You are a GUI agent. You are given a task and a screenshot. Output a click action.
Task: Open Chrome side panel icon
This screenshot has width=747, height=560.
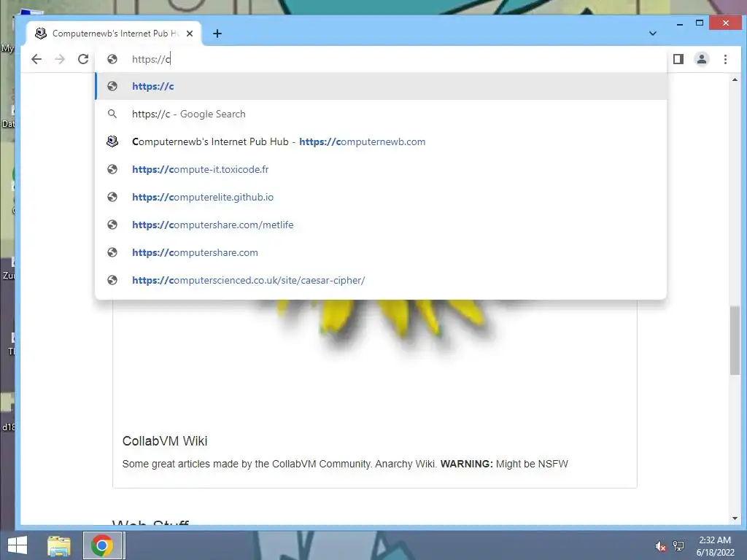tap(678, 59)
